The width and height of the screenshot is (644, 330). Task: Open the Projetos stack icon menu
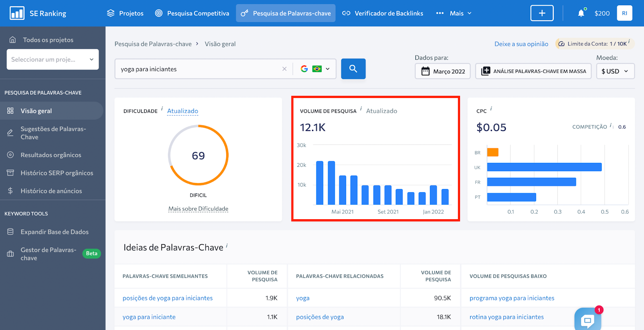point(111,13)
